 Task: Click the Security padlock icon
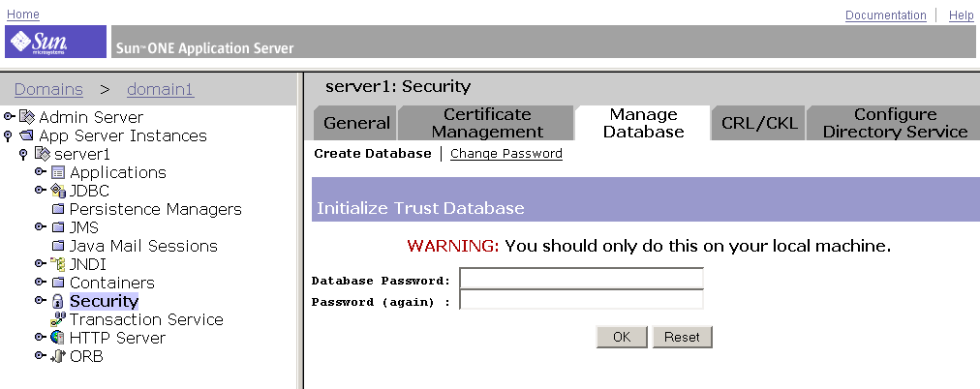click(57, 301)
